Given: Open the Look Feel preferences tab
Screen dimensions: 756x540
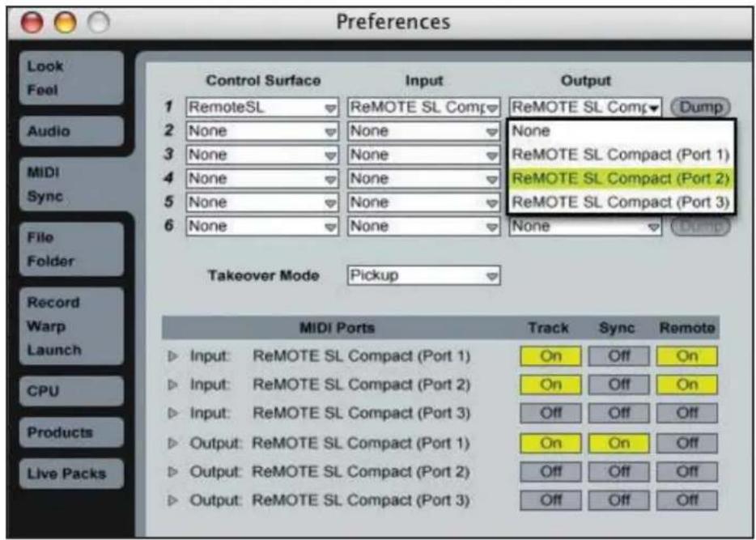Looking at the screenshot, I should 71,78.
